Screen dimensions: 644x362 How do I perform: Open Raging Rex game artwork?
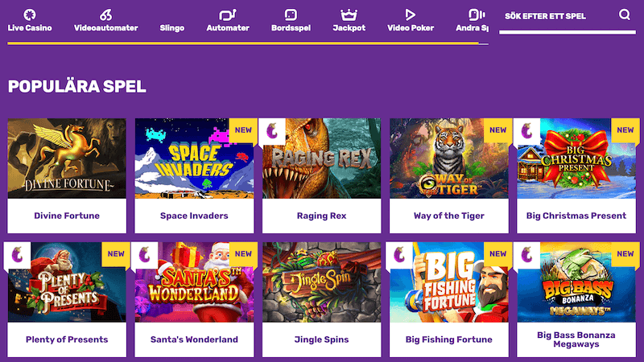pyautogui.click(x=321, y=158)
